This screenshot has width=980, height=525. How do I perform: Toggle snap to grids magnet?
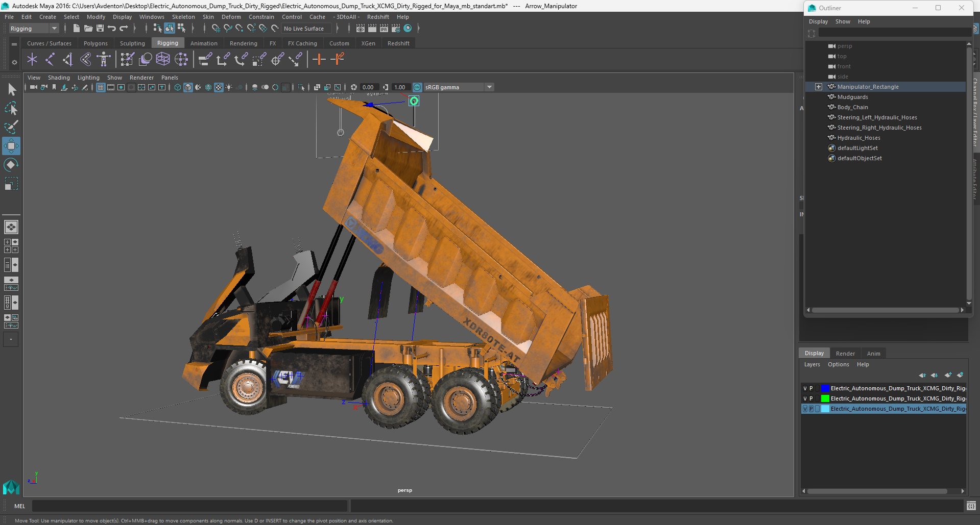216,29
